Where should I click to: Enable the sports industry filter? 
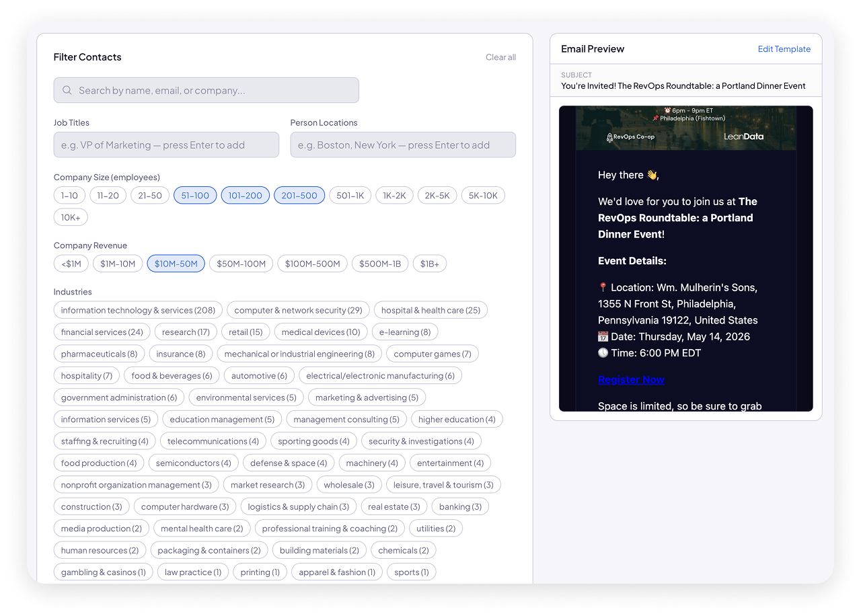(411, 572)
